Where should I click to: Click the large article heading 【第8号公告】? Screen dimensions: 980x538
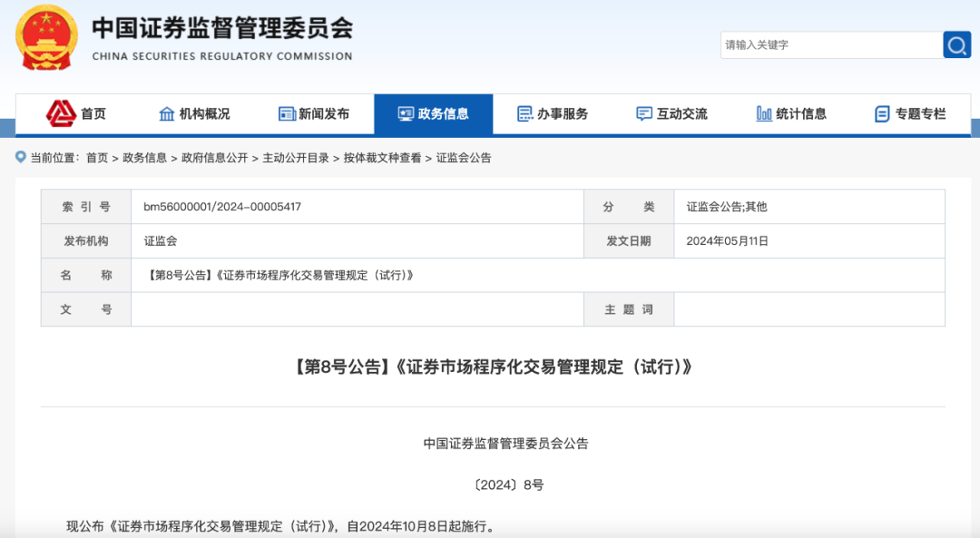tap(493, 367)
